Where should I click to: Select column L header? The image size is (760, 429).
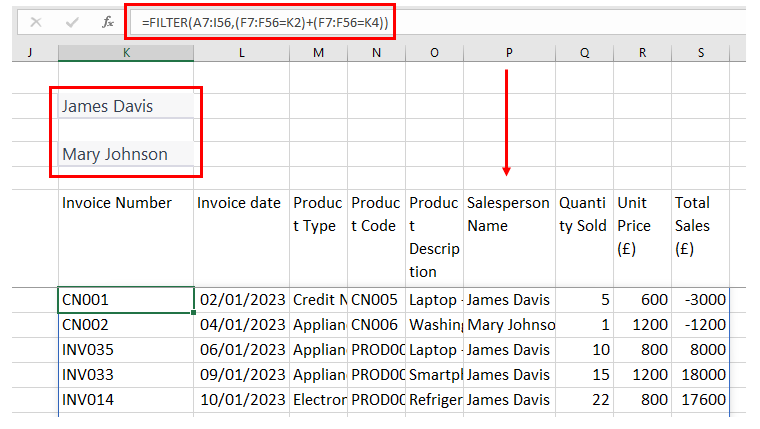point(241,52)
